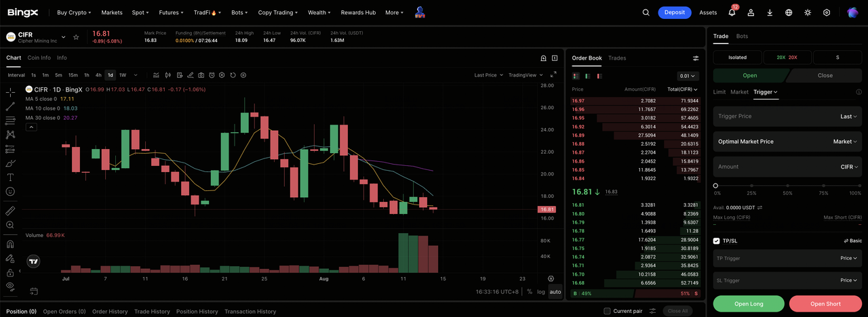This screenshot has width=868, height=317.
Task: Lock all drawing tools
Action: tap(10, 272)
